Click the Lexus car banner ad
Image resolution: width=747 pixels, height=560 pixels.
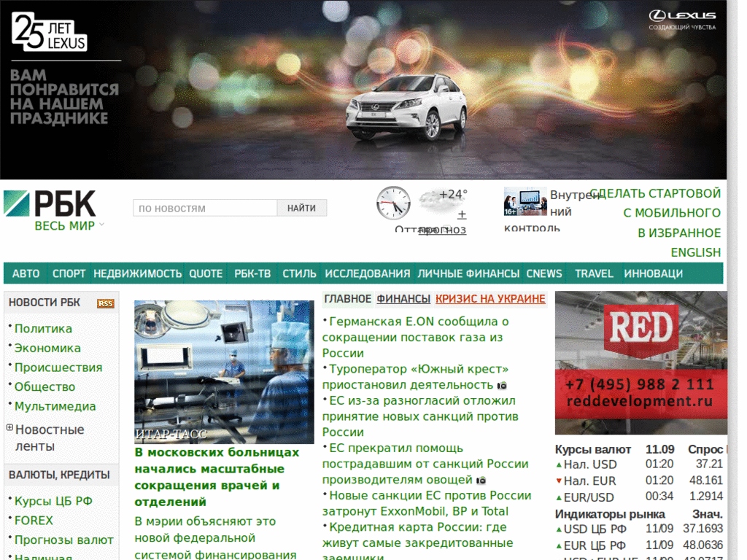click(363, 90)
